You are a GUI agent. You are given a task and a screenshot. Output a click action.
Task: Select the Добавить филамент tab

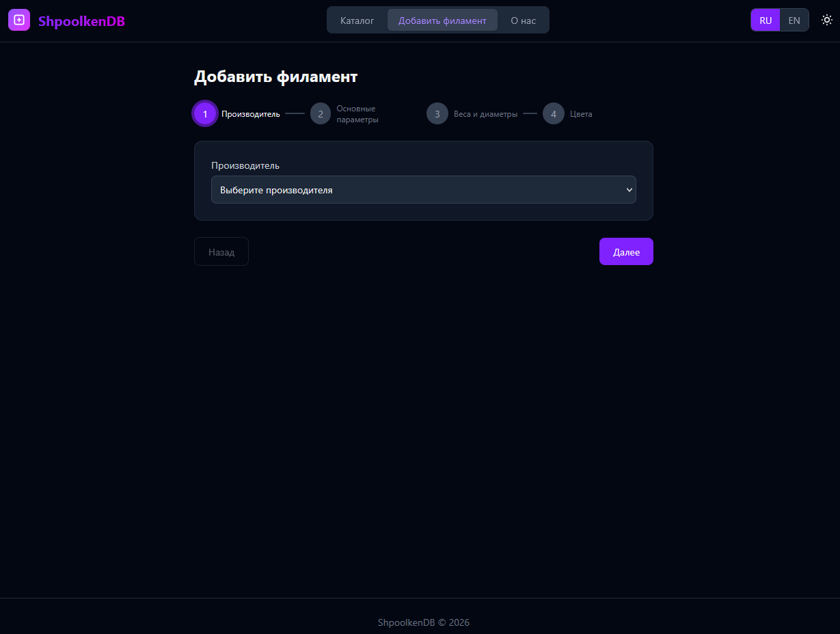(x=442, y=20)
